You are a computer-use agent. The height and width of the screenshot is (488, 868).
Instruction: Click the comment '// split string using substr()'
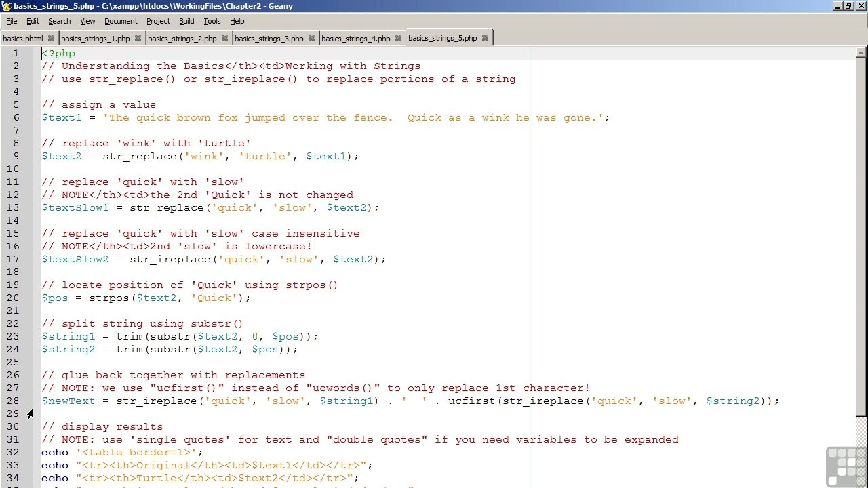point(142,324)
